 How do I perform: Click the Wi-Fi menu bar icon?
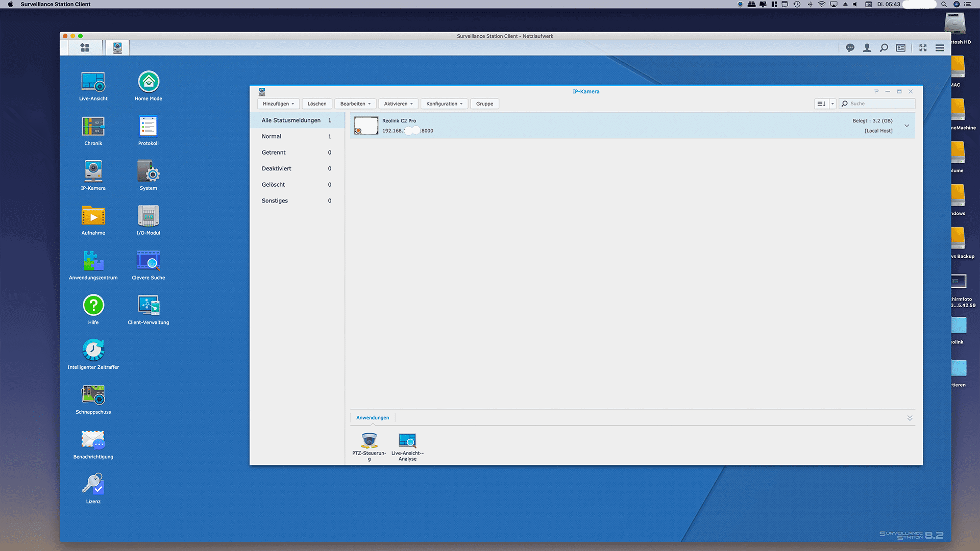pos(821,4)
